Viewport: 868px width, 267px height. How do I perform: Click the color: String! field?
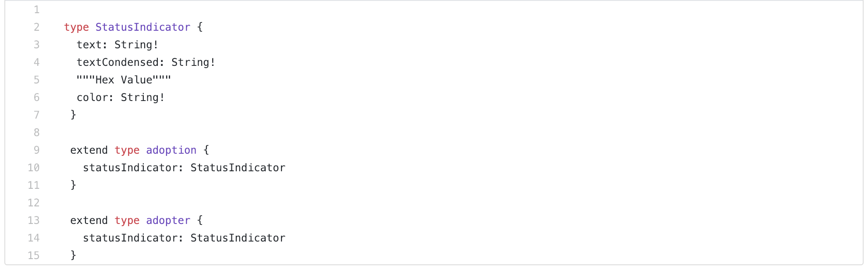121,97
